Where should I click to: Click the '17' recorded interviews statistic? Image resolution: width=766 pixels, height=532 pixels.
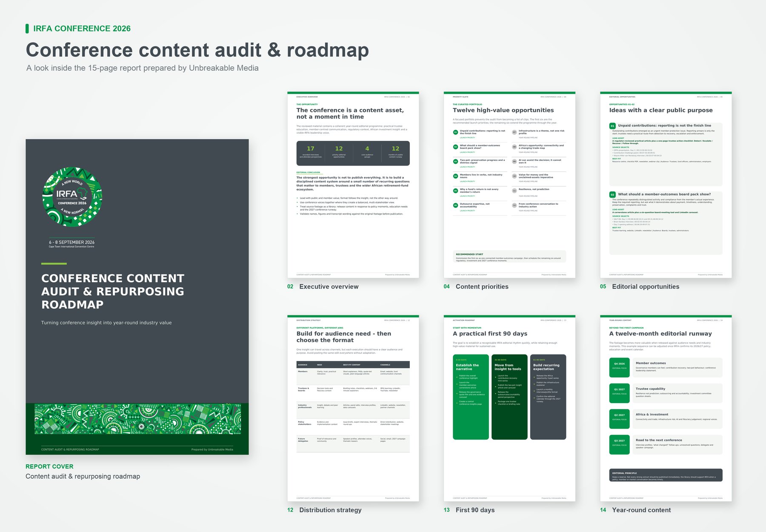point(311,152)
